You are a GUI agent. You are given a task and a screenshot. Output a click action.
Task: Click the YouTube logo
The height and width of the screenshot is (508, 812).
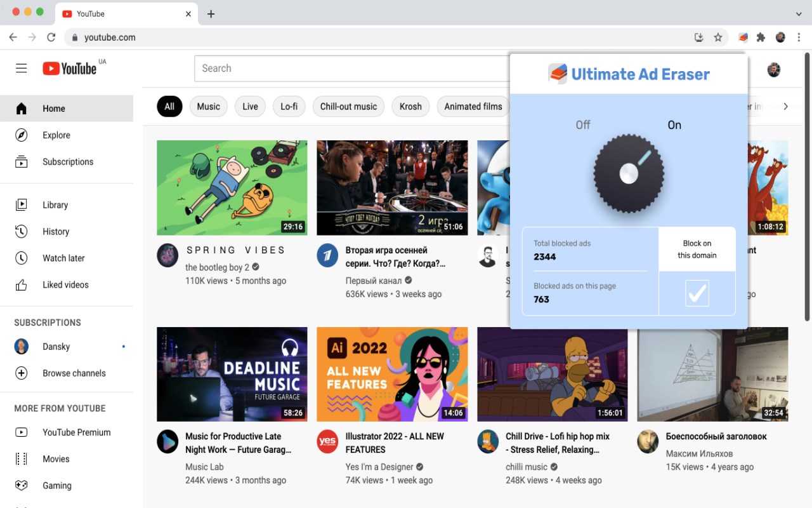[x=70, y=68]
